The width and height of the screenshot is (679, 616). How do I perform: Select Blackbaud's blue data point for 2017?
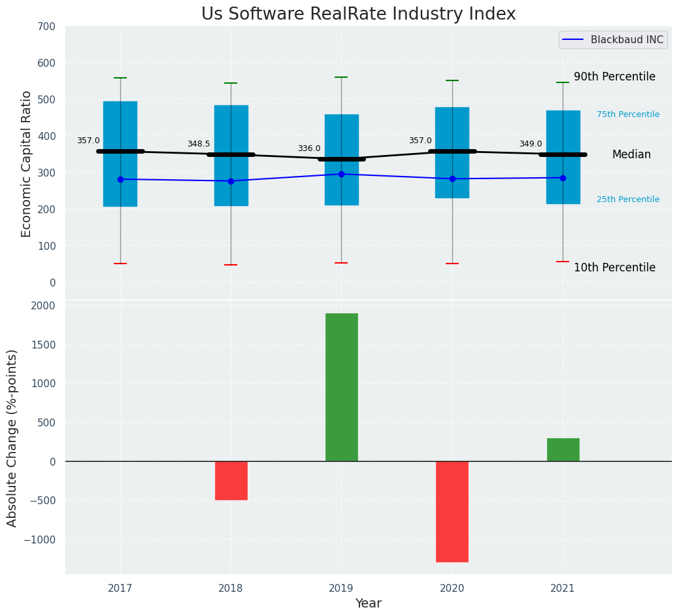coord(120,179)
